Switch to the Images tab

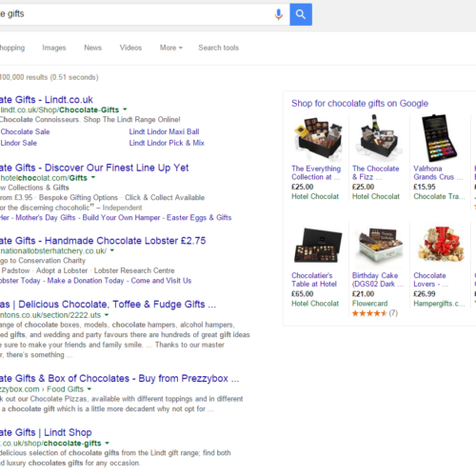click(54, 48)
